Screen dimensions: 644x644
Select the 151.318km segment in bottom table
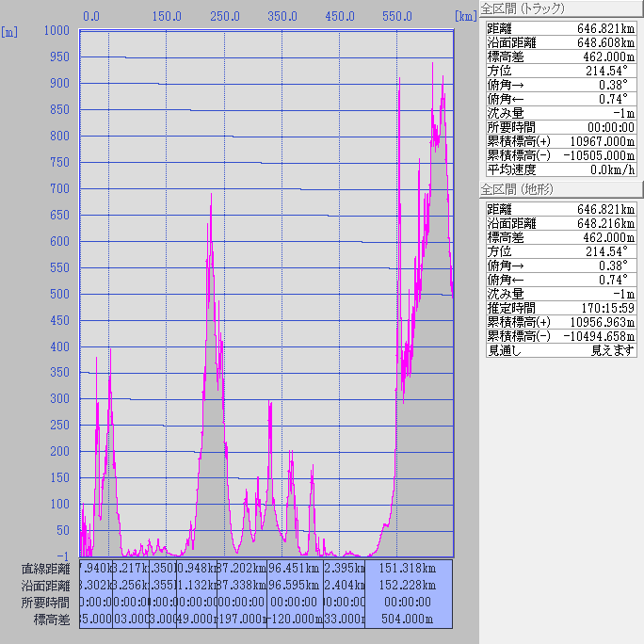point(408,569)
